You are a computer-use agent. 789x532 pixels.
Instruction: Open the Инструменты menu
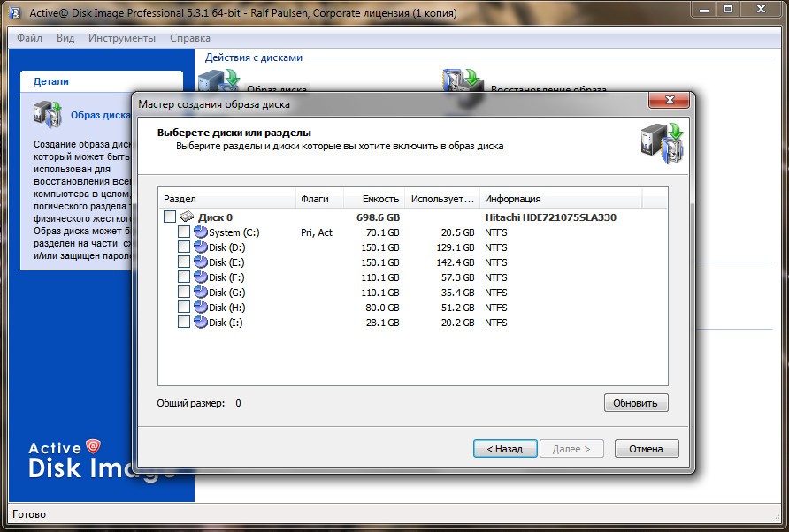coord(122,38)
